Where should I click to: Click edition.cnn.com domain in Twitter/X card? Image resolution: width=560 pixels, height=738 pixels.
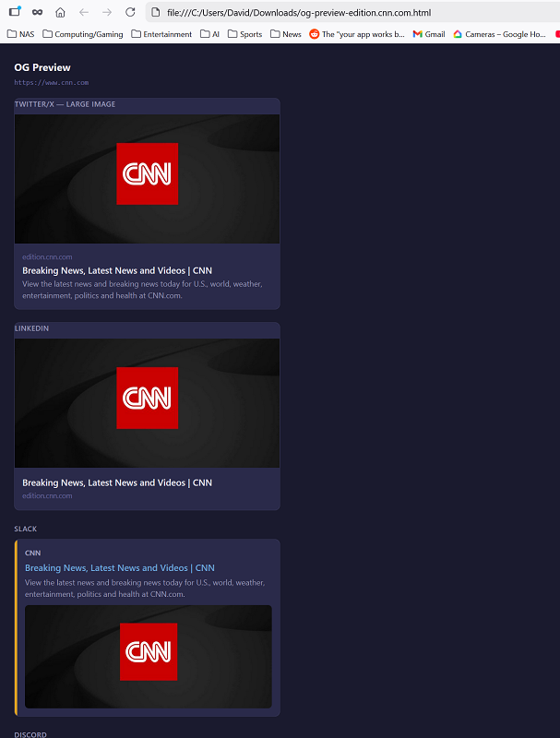click(x=47, y=257)
